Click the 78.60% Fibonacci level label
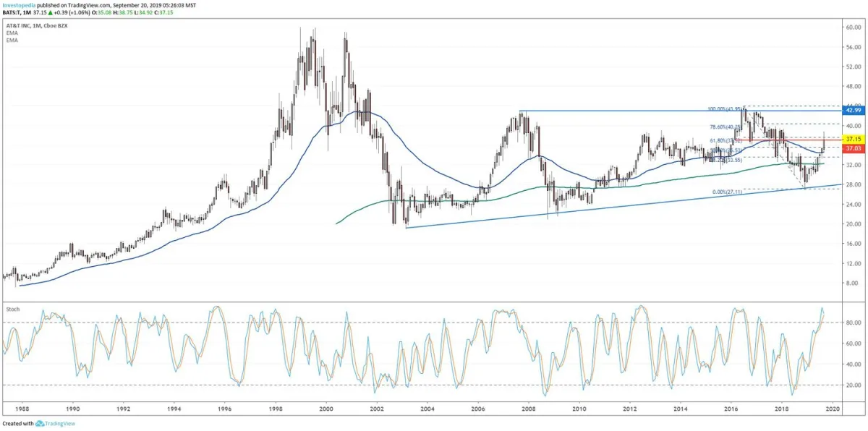This screenshot has width=868, height=431. tap(726, 127)
